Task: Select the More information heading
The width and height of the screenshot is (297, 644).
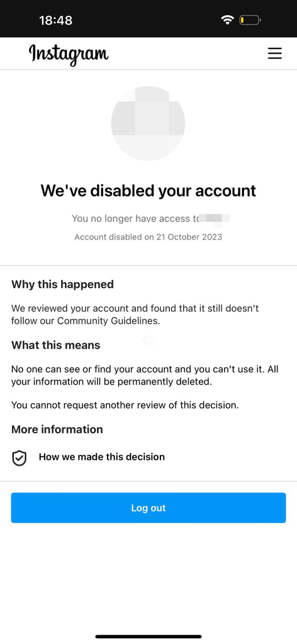Action: pyautogui.click(x=57, y=429)
